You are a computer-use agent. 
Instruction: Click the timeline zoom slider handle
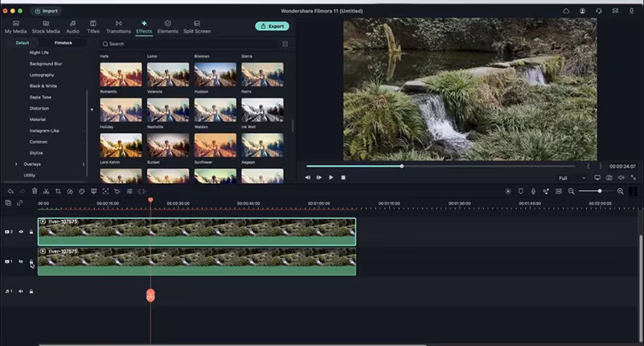click(x=600, y=192)
